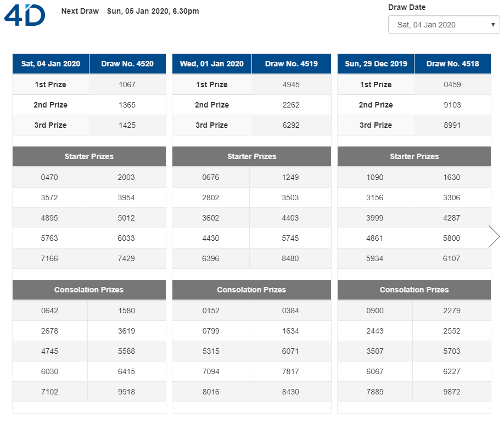Screen dimensions: 504x429
Task: Select consolation number 0900
Action: [x=375, y=311]
